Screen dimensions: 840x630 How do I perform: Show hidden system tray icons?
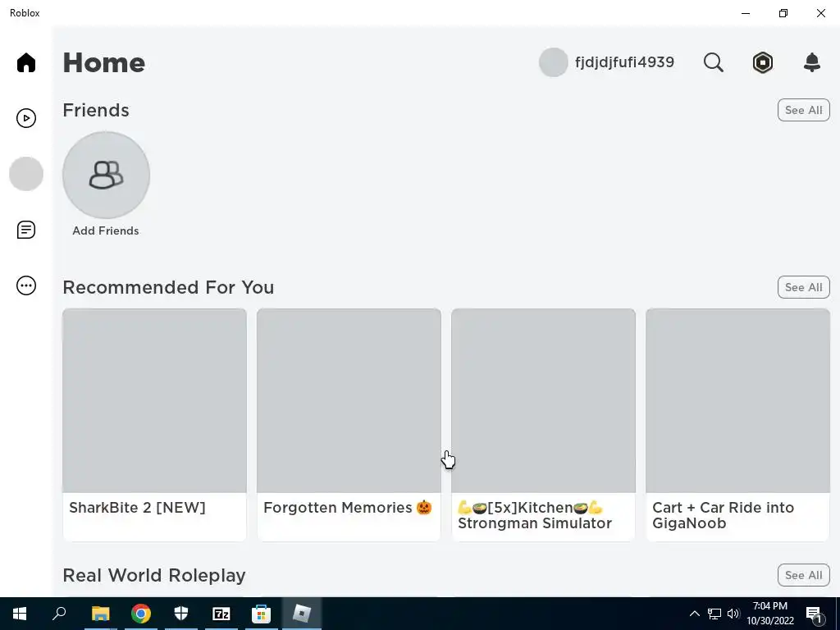(694, 614)
